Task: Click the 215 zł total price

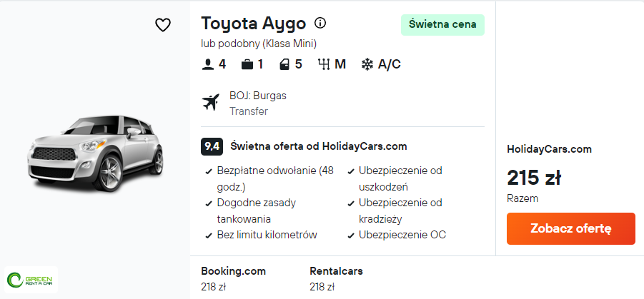Action: point(534,177)
